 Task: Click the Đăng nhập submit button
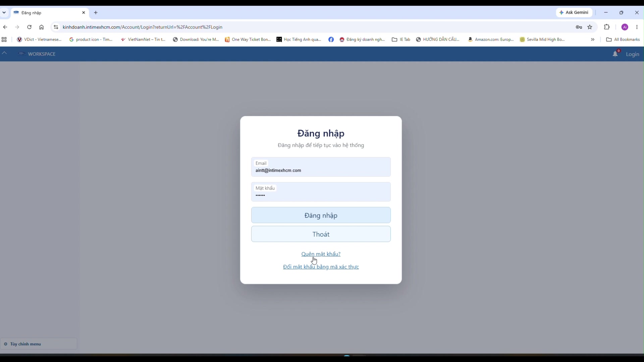point(321,215)
